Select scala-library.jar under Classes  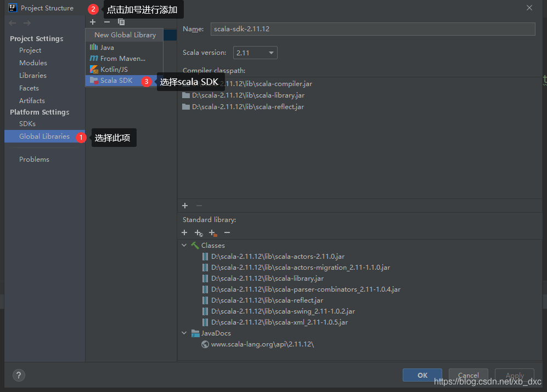click(x=267, y=279)
